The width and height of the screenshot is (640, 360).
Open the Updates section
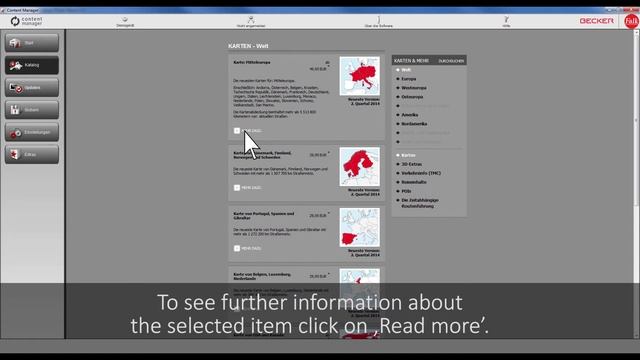(x=32, y=88)
